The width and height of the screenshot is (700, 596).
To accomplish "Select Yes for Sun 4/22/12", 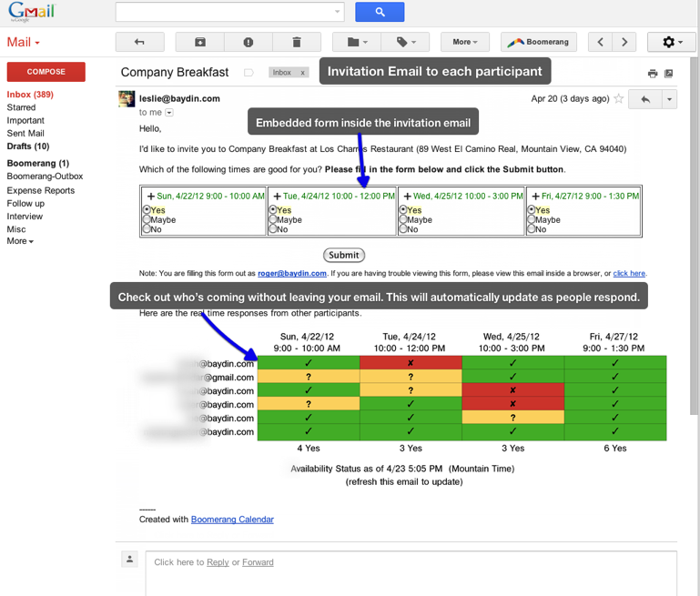I will (147, 209).
